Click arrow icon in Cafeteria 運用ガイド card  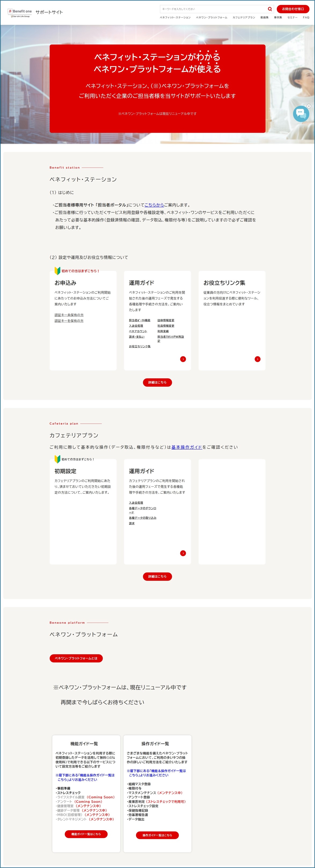coord(183,553)
